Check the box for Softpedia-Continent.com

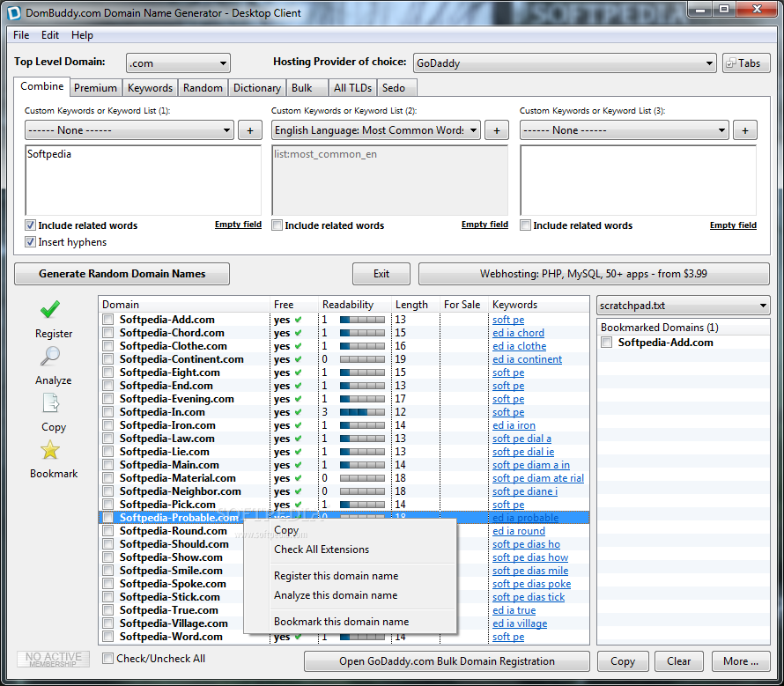click(x=107, y=359)
